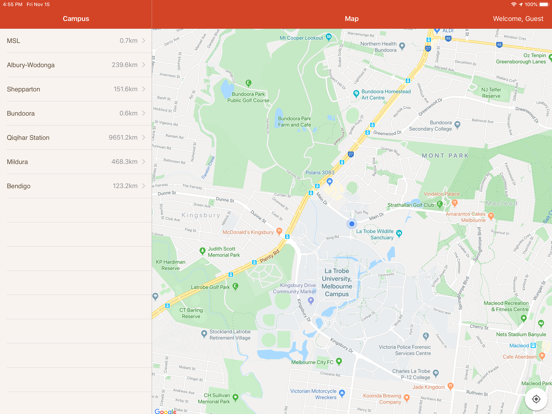Tap the Map title in header
Image resolution: width=552 pixels, height=414 pixels.
[351, 19]
